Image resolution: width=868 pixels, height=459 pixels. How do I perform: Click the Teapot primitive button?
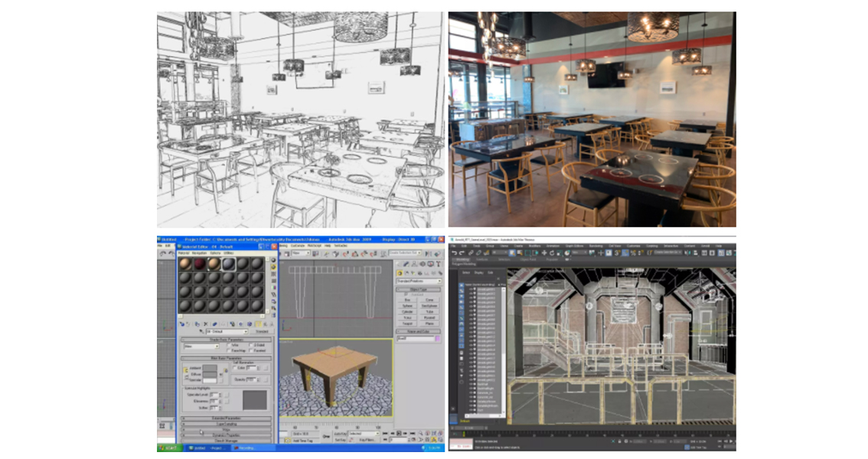[x=407, y=324]
